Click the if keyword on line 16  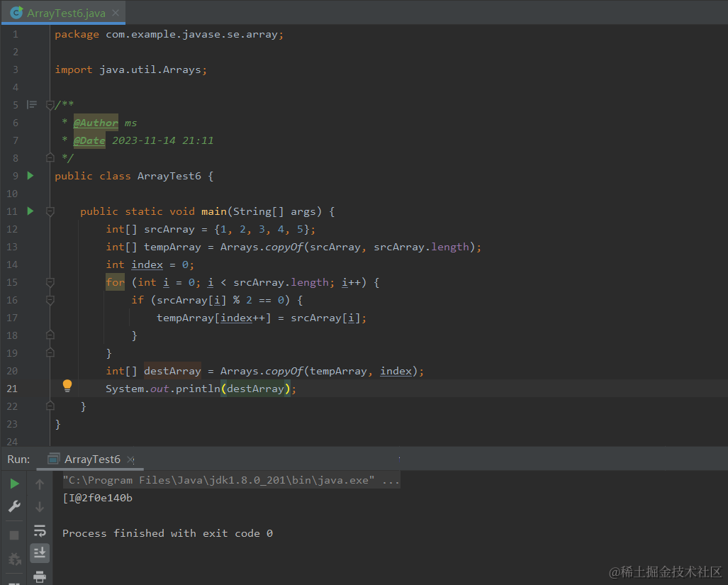coord(138,301)
